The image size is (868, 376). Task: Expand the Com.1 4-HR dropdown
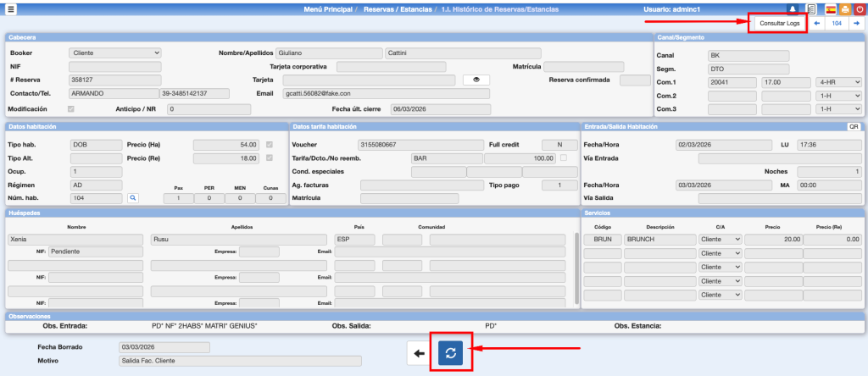(x=839, y=82)
